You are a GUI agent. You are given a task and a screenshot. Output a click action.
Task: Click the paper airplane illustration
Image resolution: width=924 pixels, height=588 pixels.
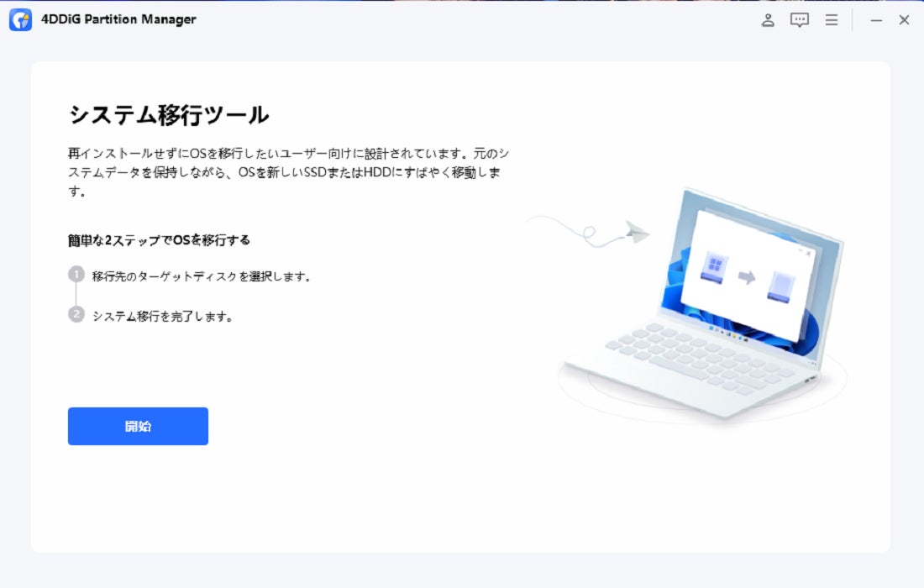(x=637, y=232)
